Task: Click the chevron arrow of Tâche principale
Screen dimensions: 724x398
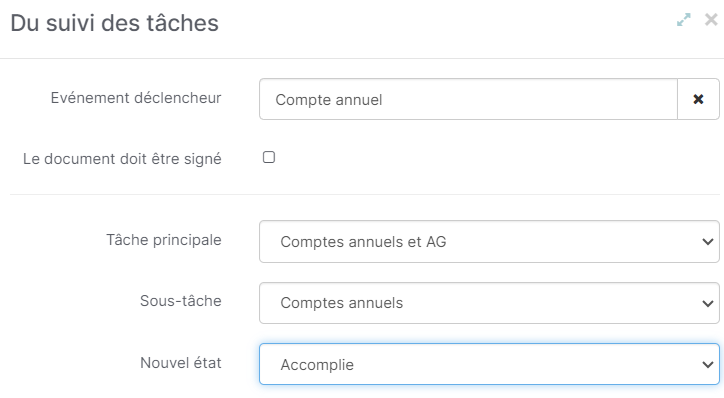Action: (x=707, y=242)
